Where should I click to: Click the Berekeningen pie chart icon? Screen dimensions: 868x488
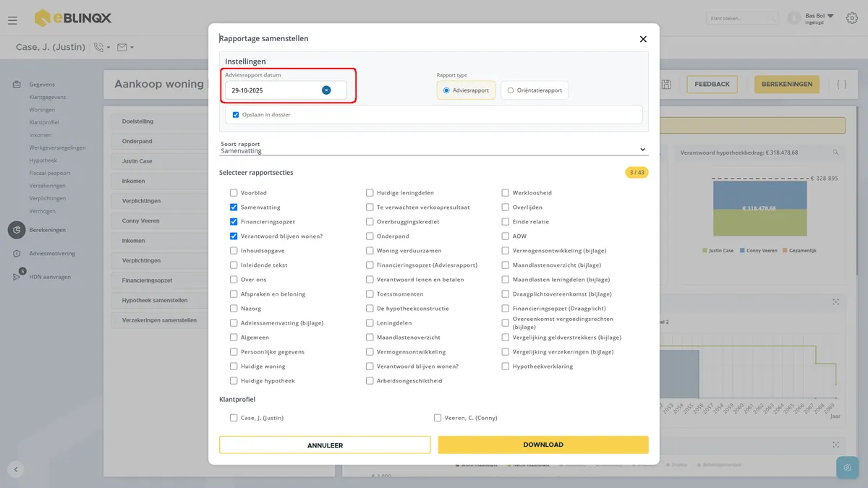click(17, 230)
